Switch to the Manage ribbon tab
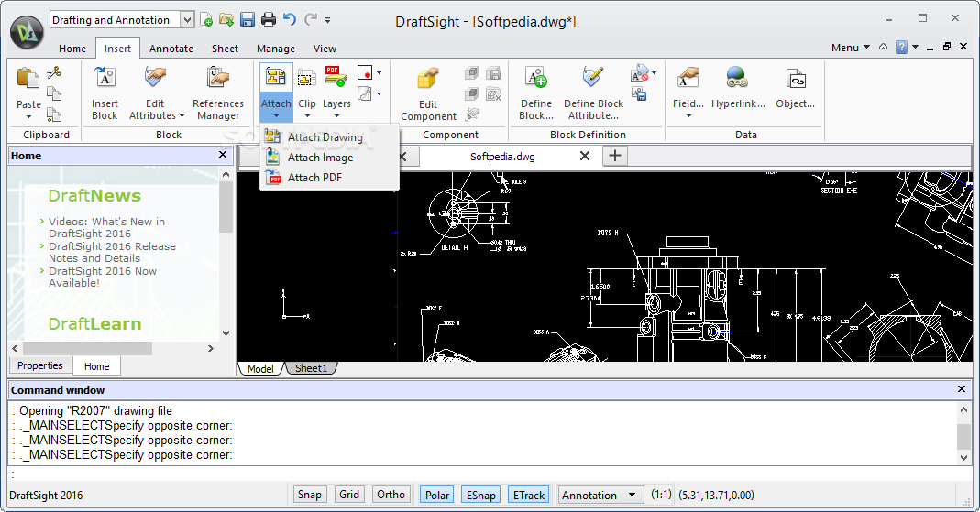980x512 pixels. point(276,49)
